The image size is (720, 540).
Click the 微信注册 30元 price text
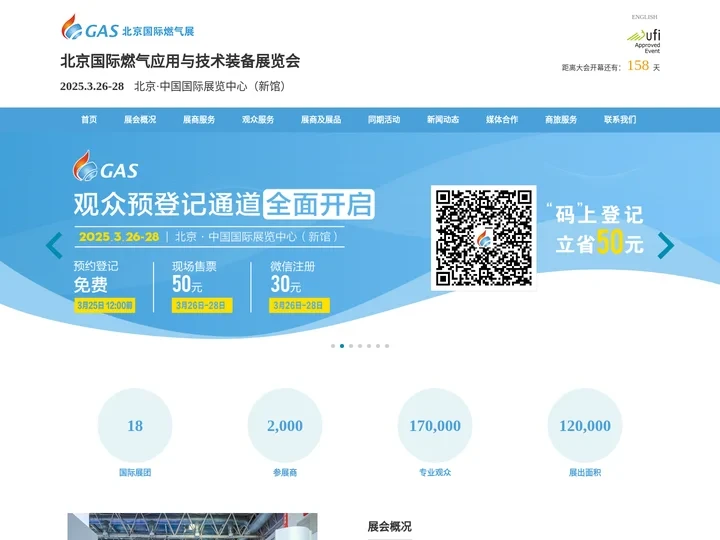pyautogui.click(x=292, y=277)
